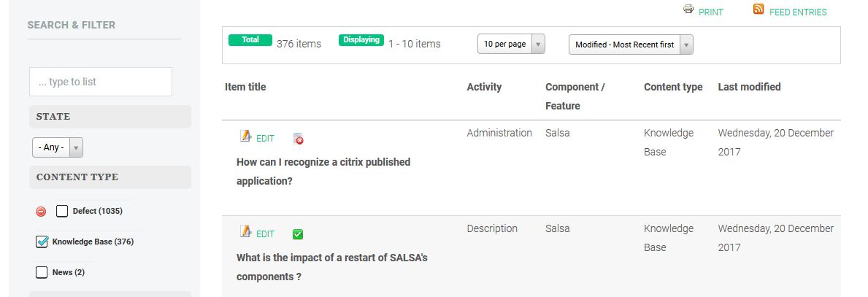
Task: Open 'How can I recognize a citrix published application?' article
Action: pos(323,171)
